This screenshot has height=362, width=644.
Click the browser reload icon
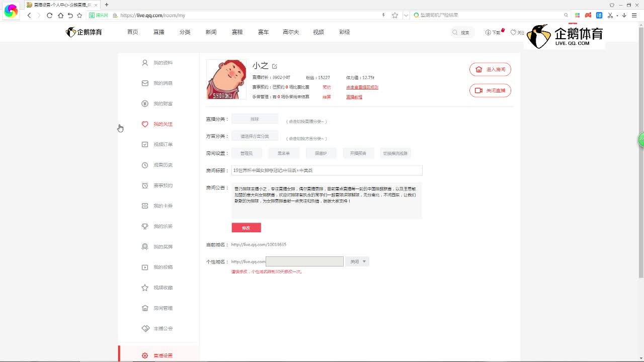click(49, 16)
